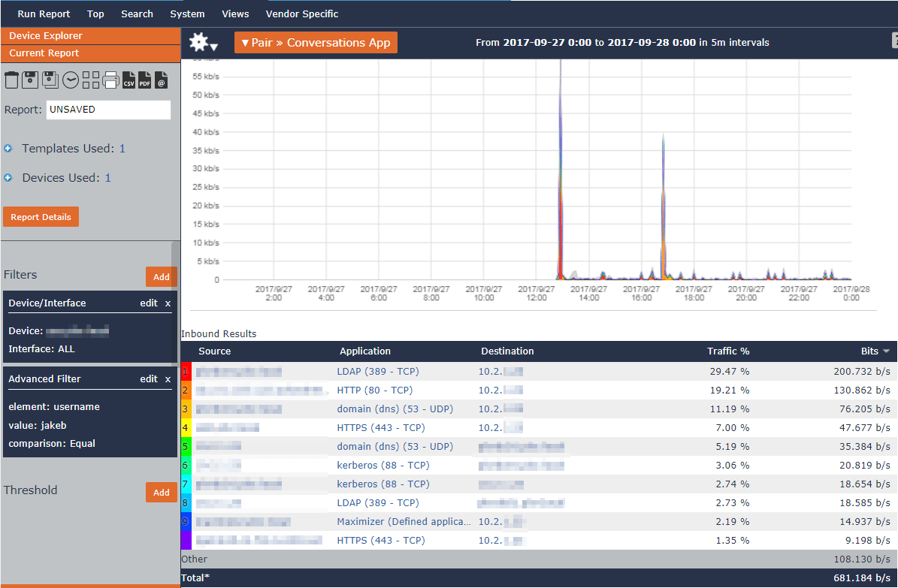The image size is (898, 588).
Task: Expand Templates Used section
Action: pyautogui.click(x=8, y=149)
